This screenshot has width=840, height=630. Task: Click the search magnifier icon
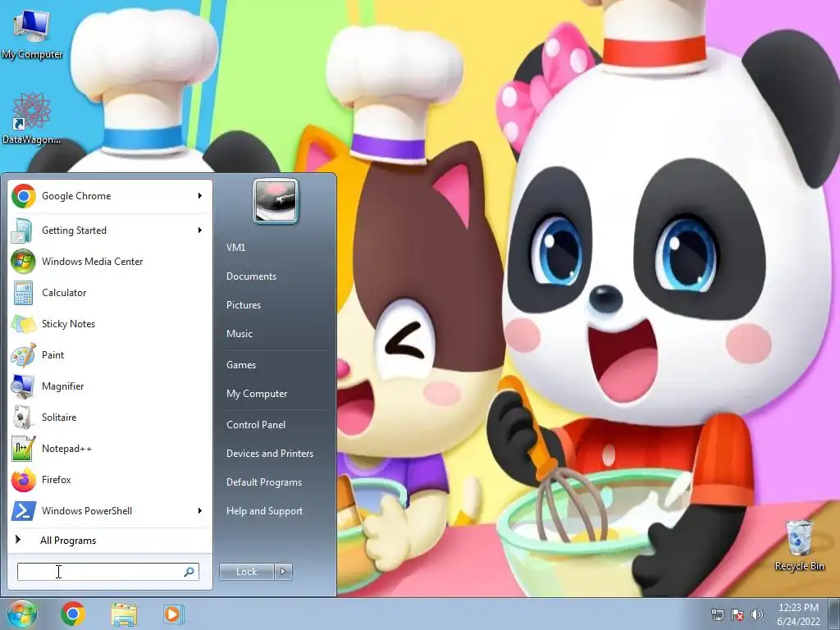(189, 572)
